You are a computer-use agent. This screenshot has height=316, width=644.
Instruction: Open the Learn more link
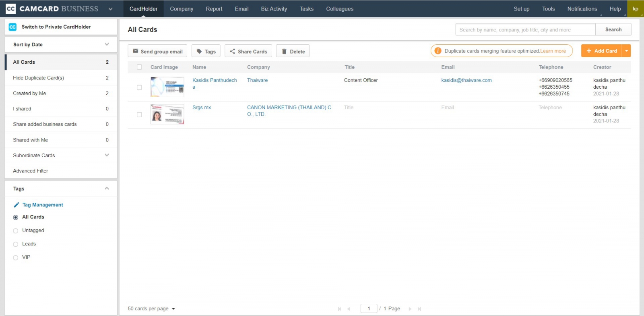(553, 51)
